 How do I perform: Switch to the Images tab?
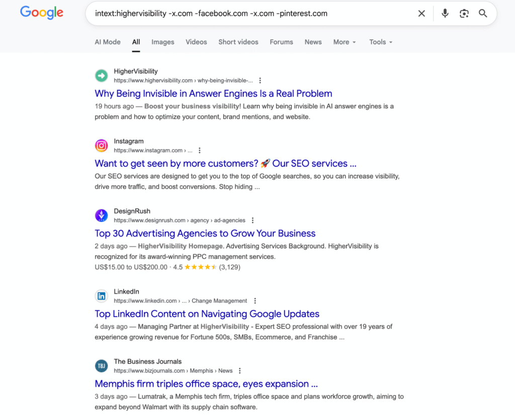[x=163, y=42]
